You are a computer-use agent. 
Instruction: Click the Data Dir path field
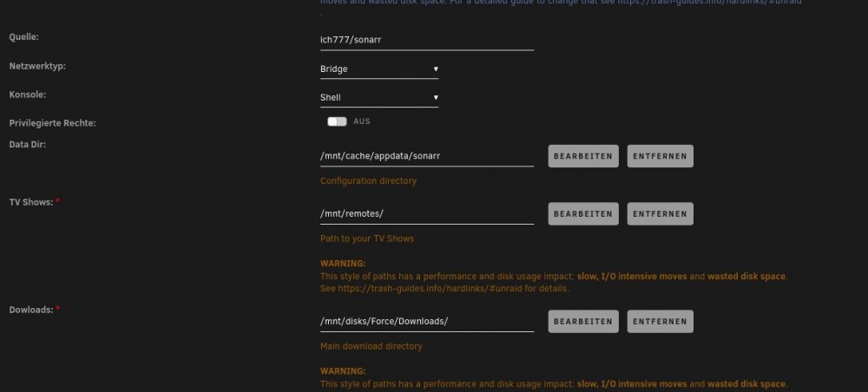point(427,156)
